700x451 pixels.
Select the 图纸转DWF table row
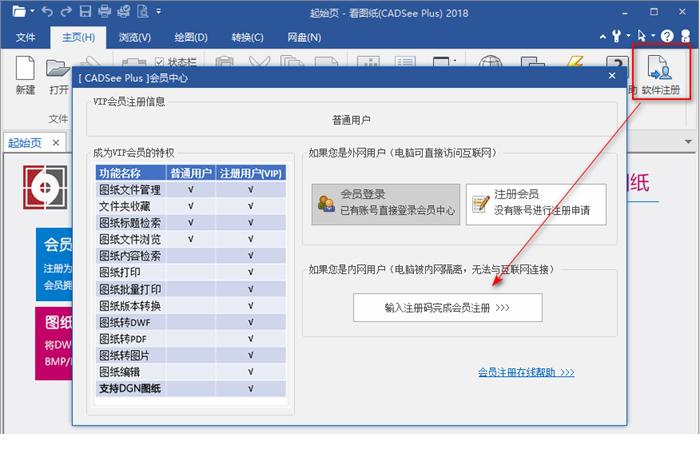191,322
